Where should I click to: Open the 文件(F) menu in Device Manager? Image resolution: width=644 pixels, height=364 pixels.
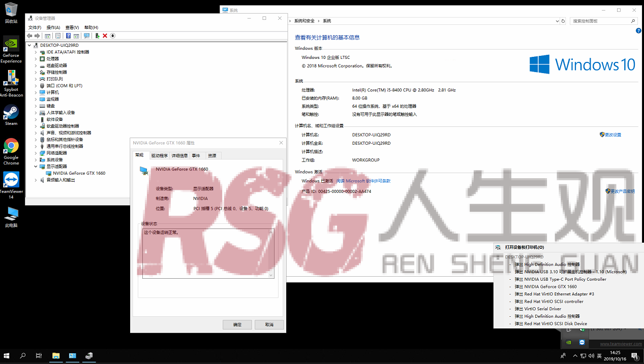(35, 27)
